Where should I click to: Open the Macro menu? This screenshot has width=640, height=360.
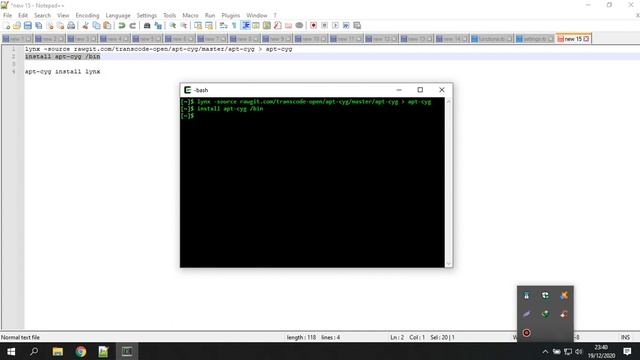point(190,16)
